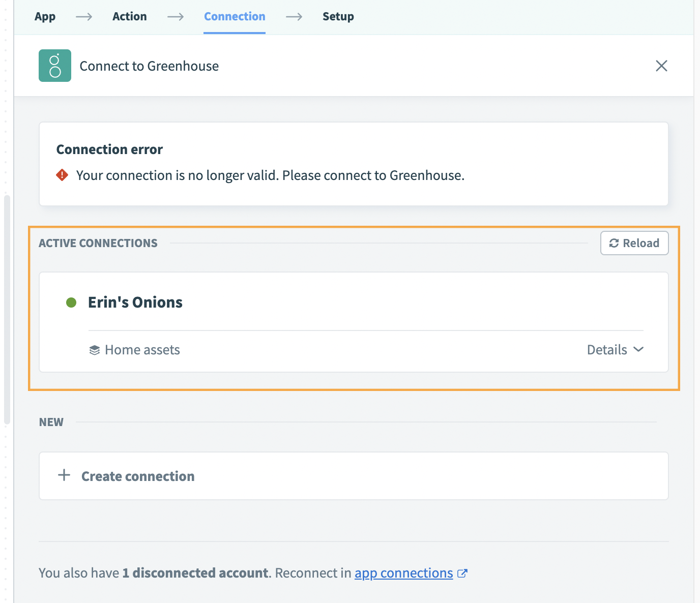Select the Erin's Onions connection

pyautogui.click(x=135, y=303)
